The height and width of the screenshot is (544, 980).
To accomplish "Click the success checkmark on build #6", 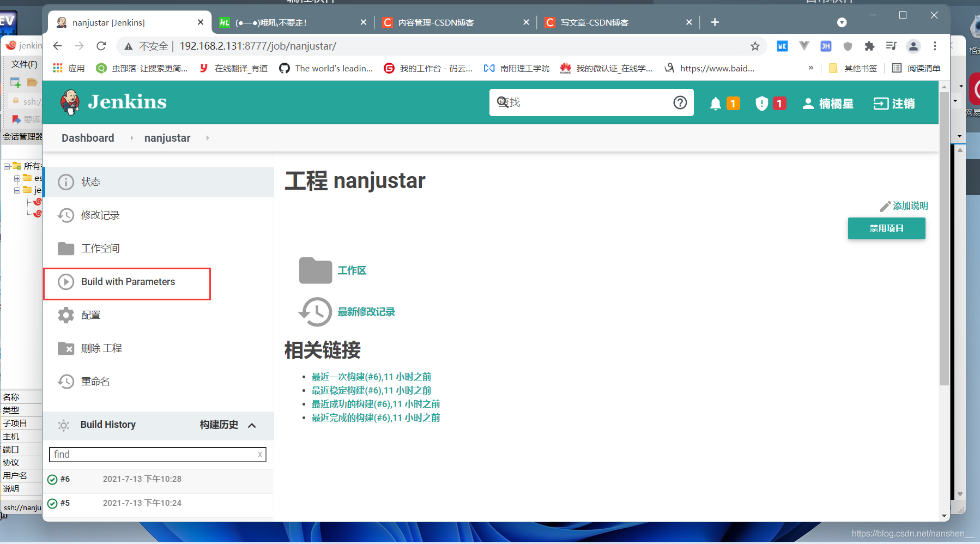I will point(52,479).
